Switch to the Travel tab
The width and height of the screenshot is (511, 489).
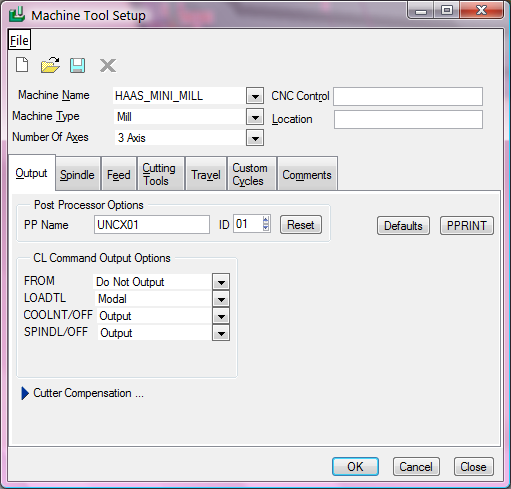[206, 174]
